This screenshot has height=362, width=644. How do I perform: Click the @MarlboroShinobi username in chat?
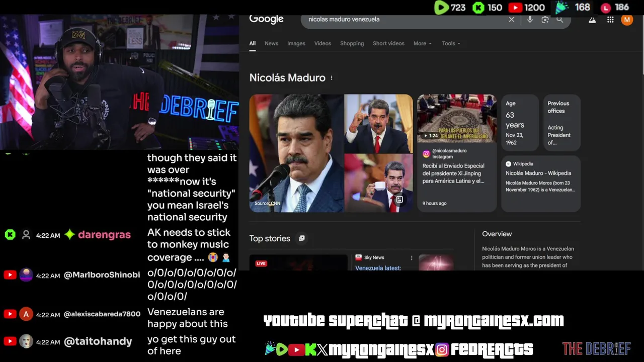click(x=102, y=275)
